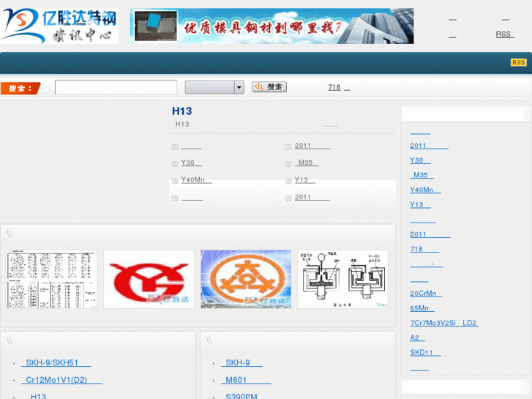
Task: Open the category dropdown next to search box
Action: (x=214, y=87)
